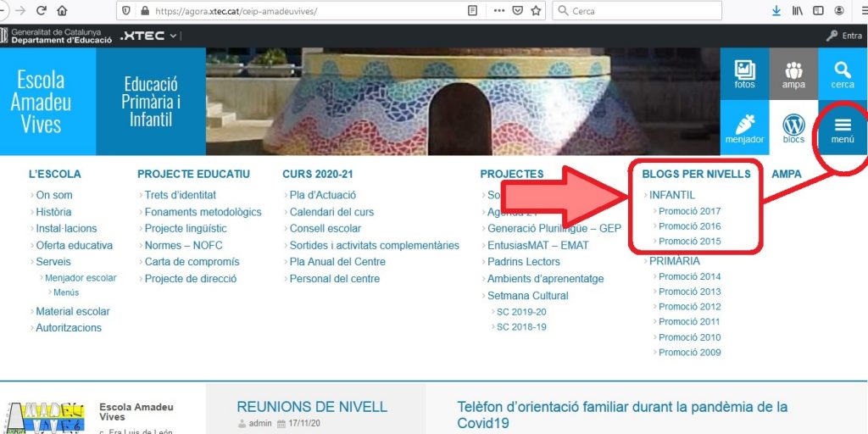Select the Serveis menu item
Viewport: 868px width, 434px height.
[x=53, y=262]
